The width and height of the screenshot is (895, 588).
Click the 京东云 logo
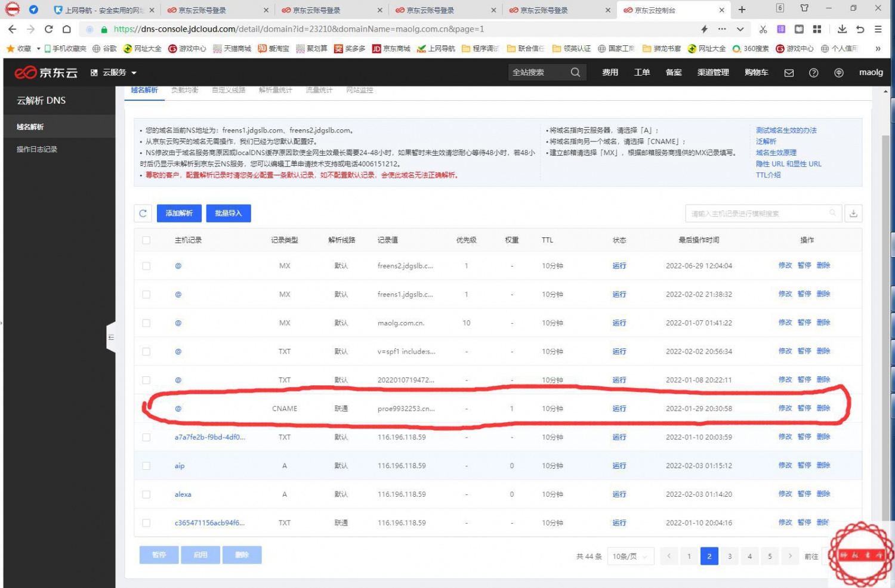click(46, 73)
